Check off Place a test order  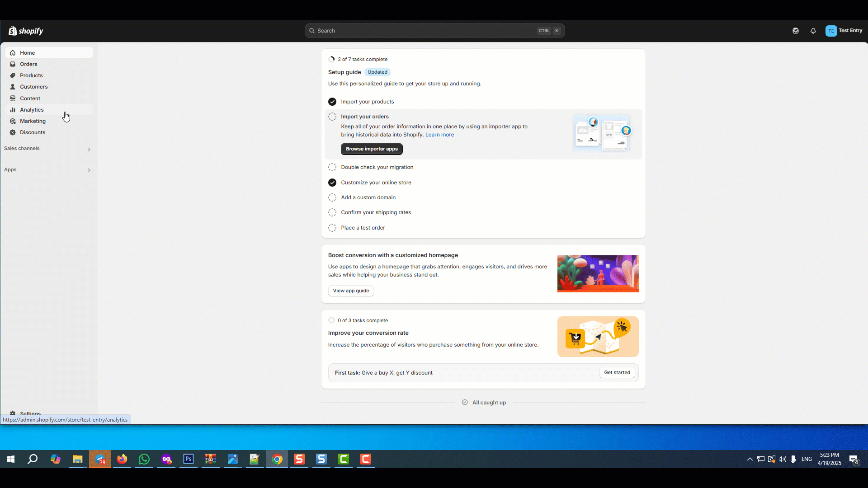[332, 228]
